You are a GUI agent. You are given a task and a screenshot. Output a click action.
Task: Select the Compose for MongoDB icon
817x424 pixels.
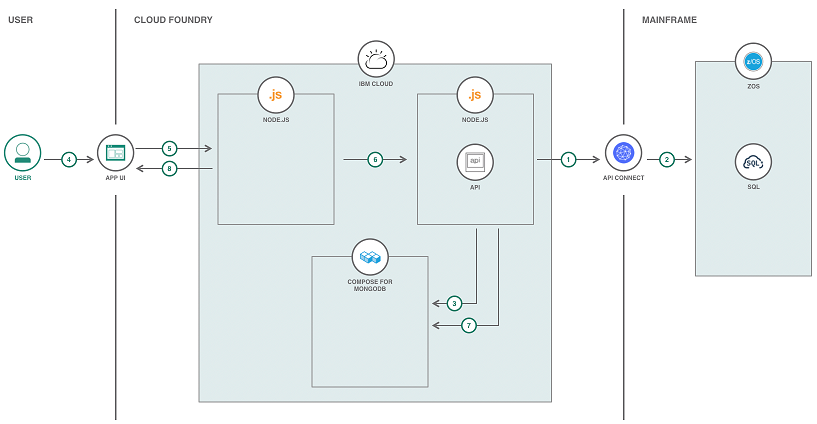[x=370, y=257]
